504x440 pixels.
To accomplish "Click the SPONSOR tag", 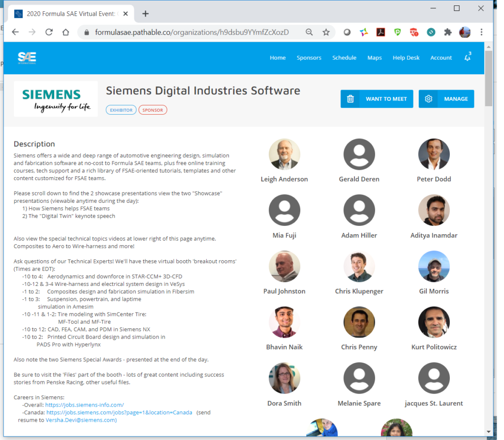I will 153,110.
